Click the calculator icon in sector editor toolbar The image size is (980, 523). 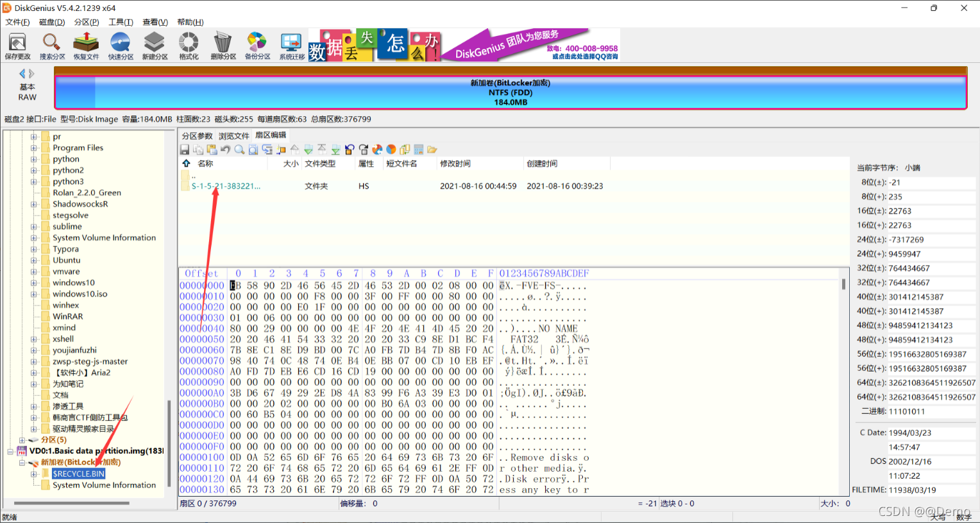419,150
